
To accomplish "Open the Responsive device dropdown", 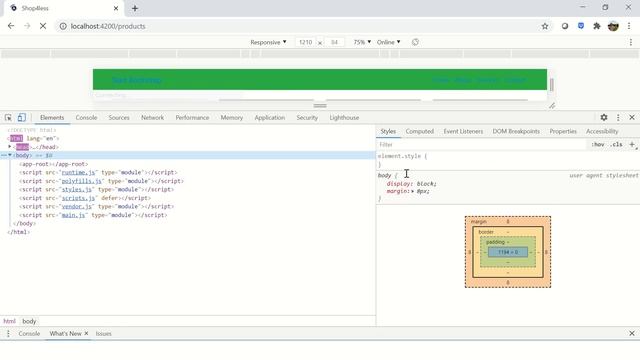I will click(268, 42).
